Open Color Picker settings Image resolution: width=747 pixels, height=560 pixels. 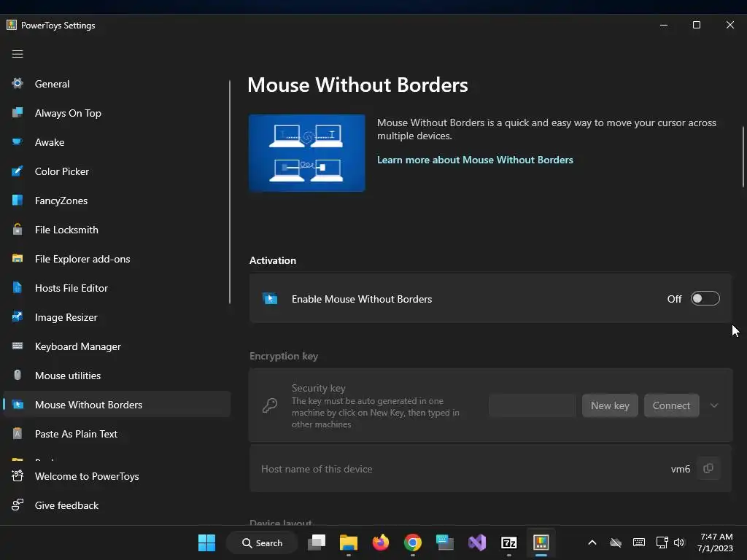tap(116, 171)
